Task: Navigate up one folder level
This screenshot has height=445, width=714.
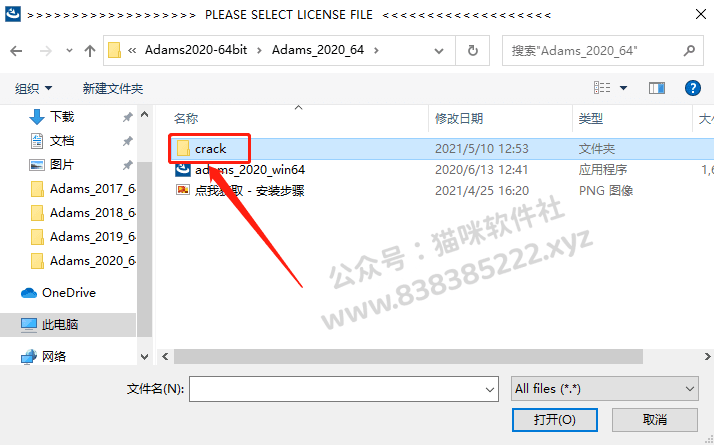Action: pyautogui.click(x=90, y=51)
